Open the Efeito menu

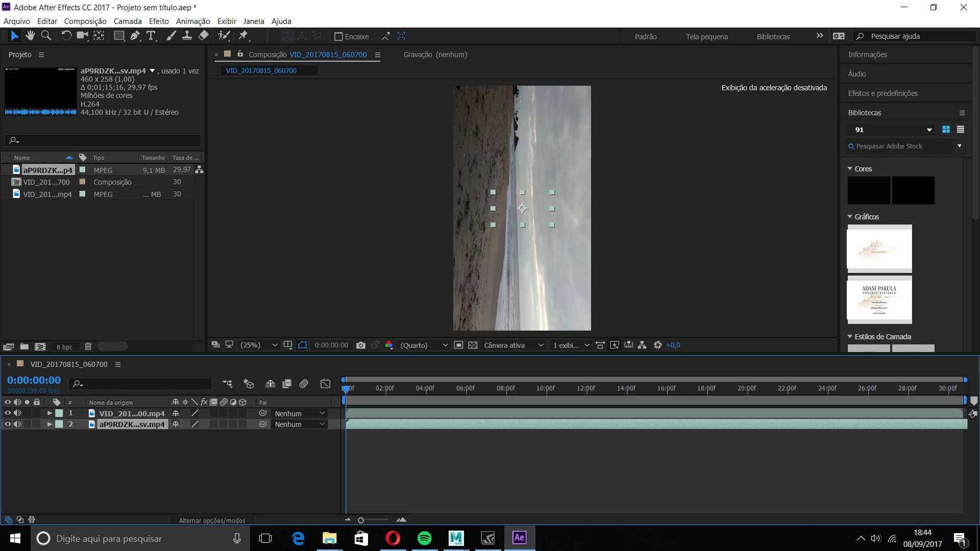[159, 21]
